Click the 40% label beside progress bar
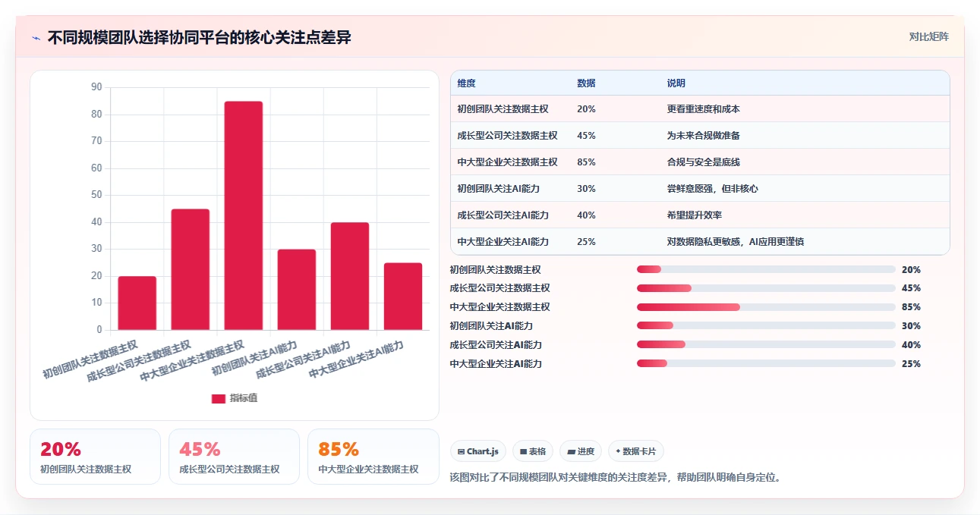980x515 pixels. pos(911,345)
